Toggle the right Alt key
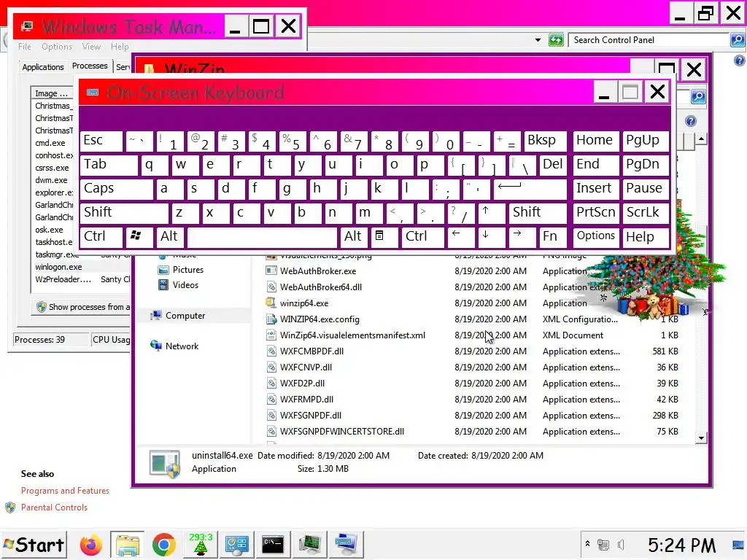Screen dimensions: 747x560 coord(353,237)
